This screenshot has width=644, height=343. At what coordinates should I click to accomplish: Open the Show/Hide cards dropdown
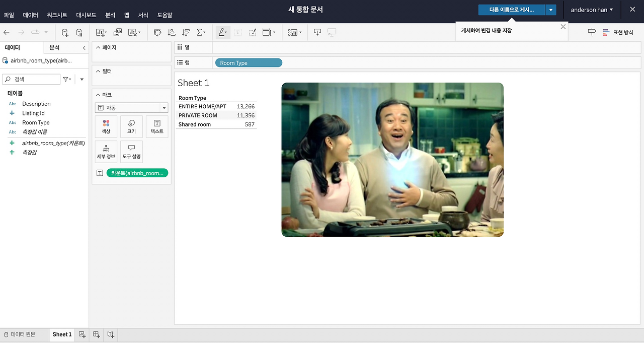coord(295,32)
